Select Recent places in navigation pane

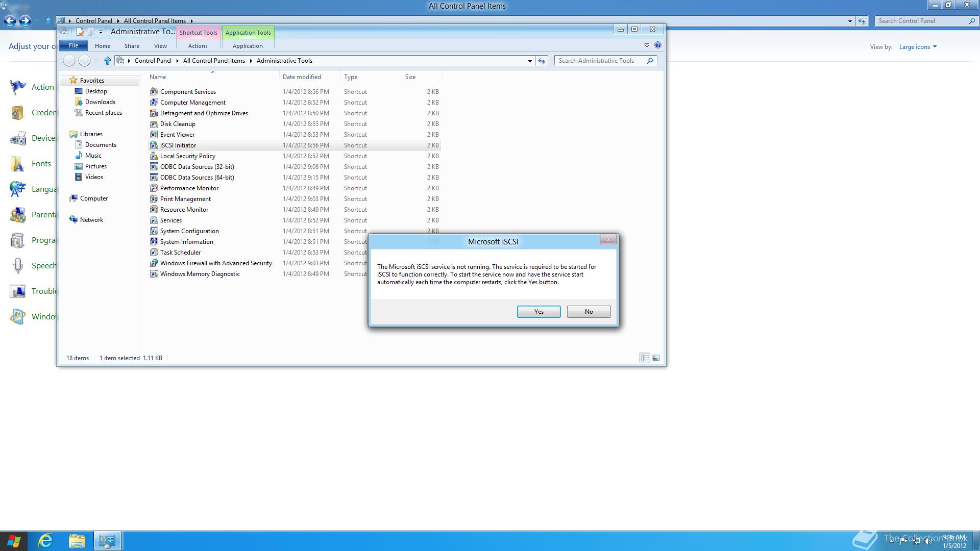pos(103,113)
